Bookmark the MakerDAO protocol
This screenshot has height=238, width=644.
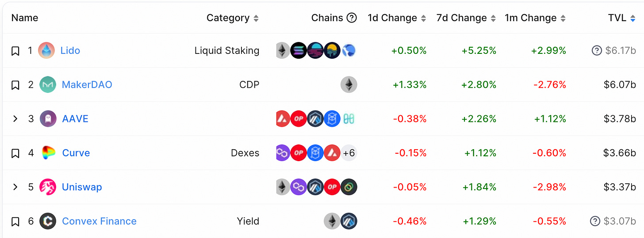tap(15, 85)
